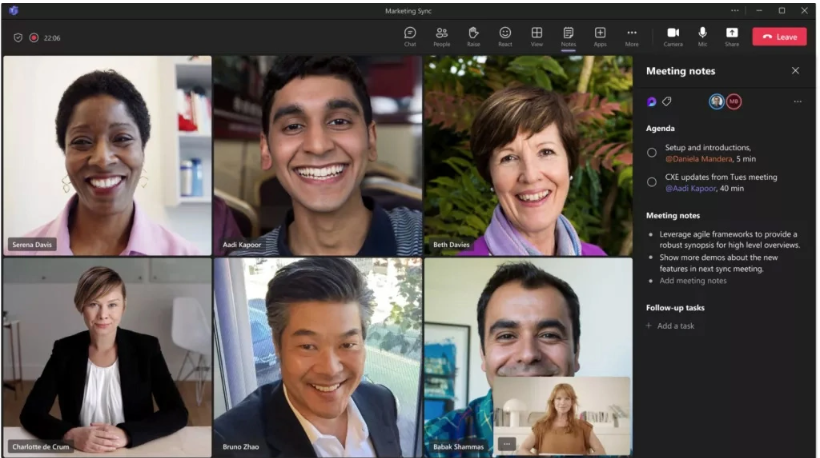820x458 pixels.
Task: Click the Marketing Sync window title
Action: pos(408,11)
